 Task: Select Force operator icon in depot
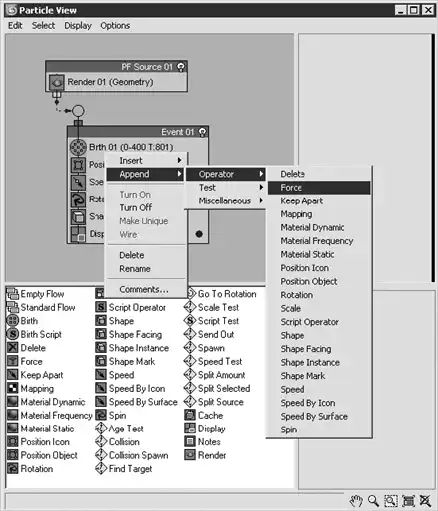click(13, 361)
